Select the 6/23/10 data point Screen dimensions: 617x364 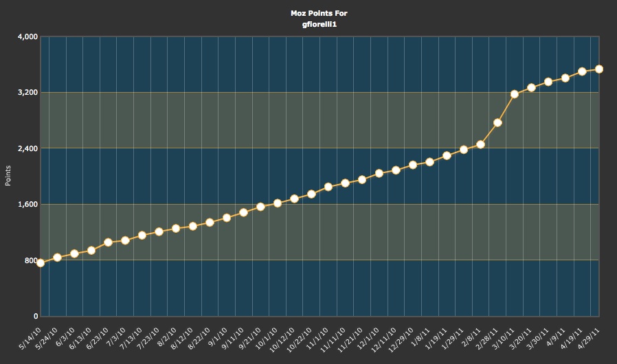pyautogui.click(x=108, y=242)
